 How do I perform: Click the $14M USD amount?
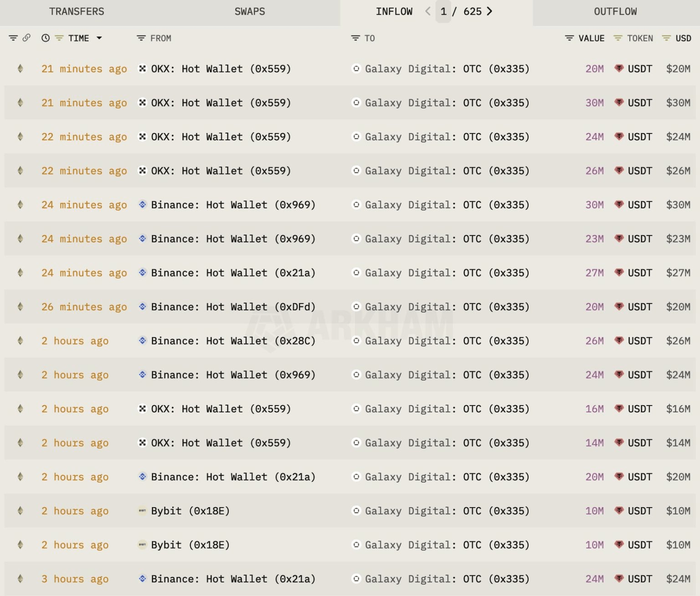[678, 443]
